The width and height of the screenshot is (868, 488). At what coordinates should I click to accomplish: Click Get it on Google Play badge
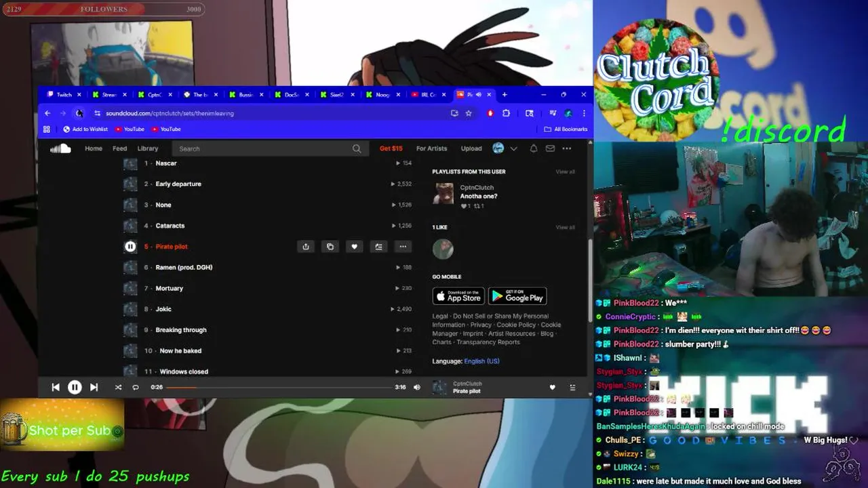point(517,296)
